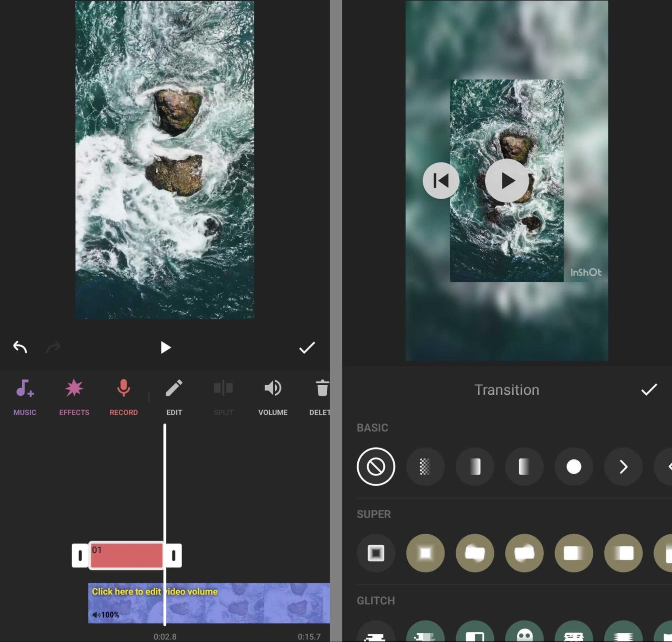Switch to the Glitch transitions section
This screenshot has height=642, width=672.
(375, 600)
